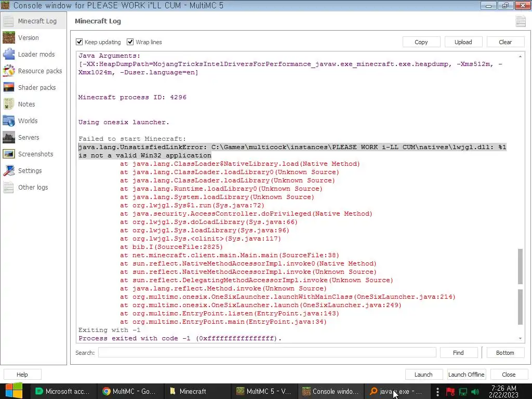Click the Launch Offline button
This screenshot has width=532, height=399.
tap(466, 375)
